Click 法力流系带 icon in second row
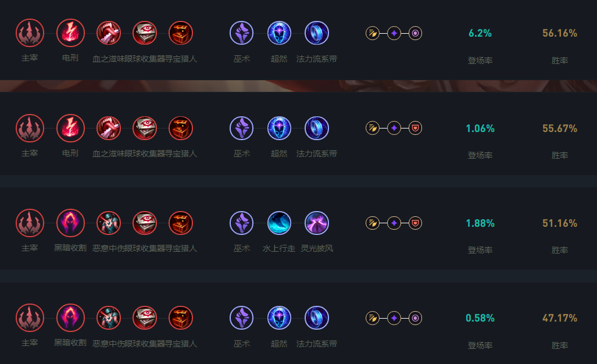 coord(317,128)
